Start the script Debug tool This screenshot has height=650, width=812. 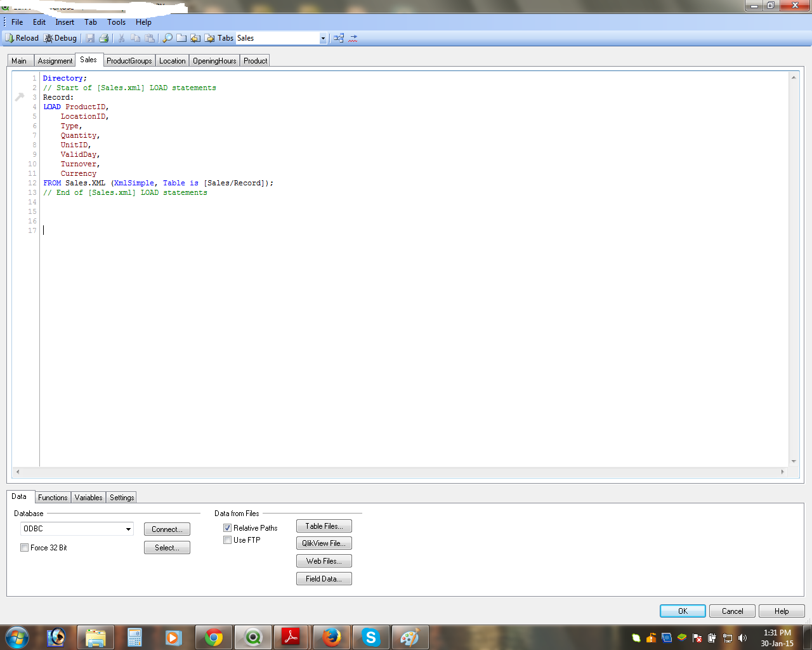tap(60, 38)
